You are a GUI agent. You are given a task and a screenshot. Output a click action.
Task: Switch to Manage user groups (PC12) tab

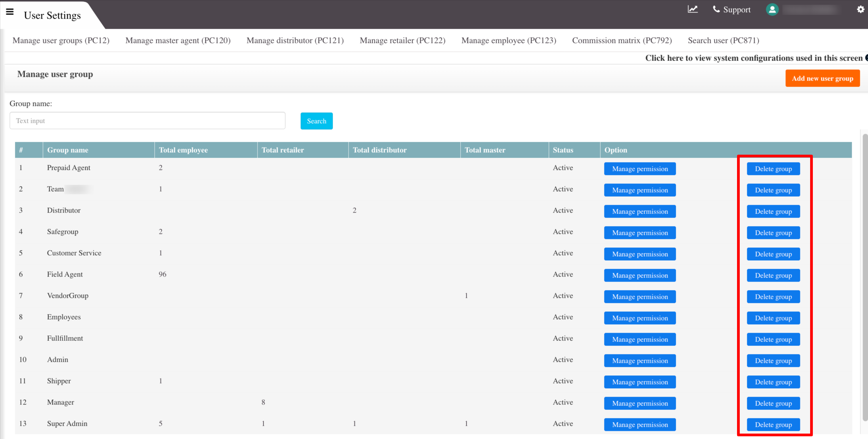coord(61,40)
